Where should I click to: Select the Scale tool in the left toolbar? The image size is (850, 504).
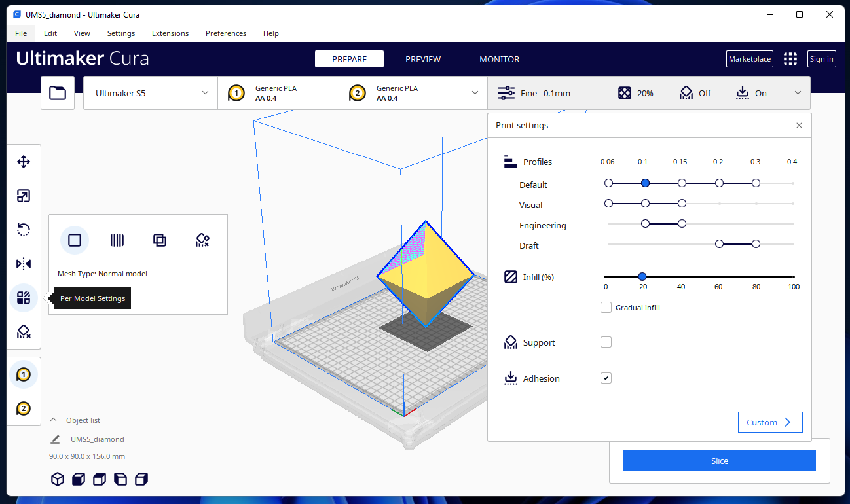(24, 196)
